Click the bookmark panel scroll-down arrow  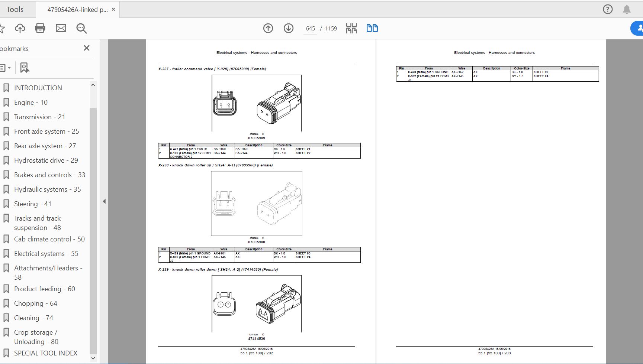click(93, 358)
